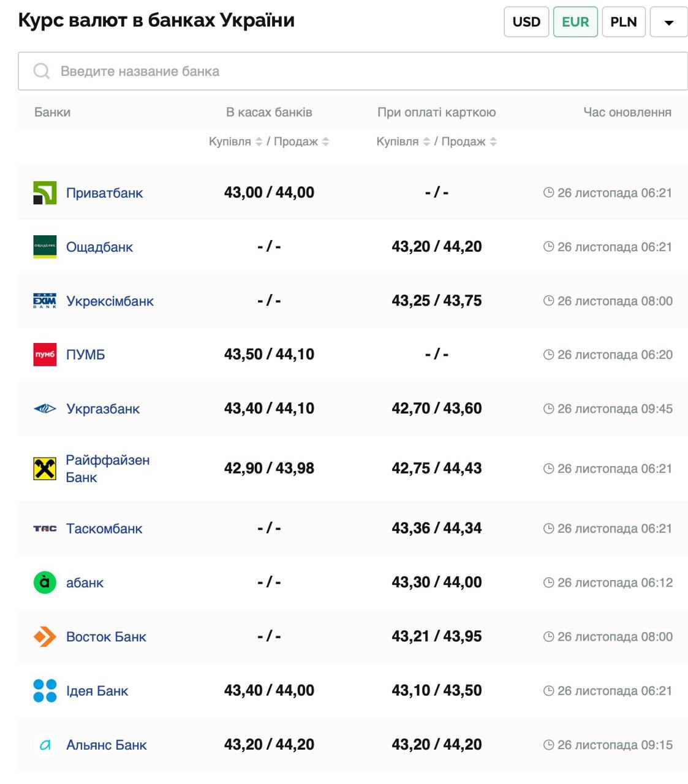The height and width of the screenshot is (784, 688).
Task: Click the Ukreximbank logo icon
Action: click(x=45, y=301)
